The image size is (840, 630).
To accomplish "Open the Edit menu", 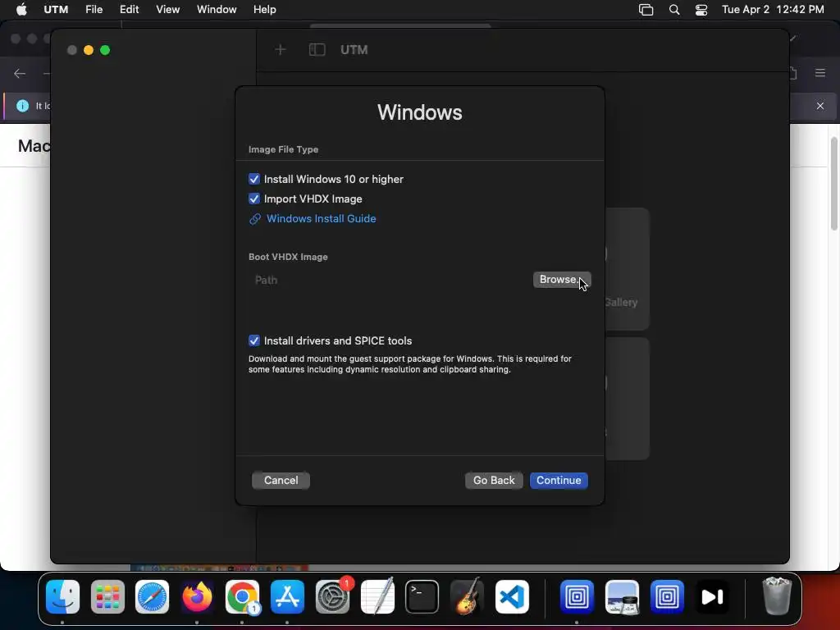I will [129, 10].
